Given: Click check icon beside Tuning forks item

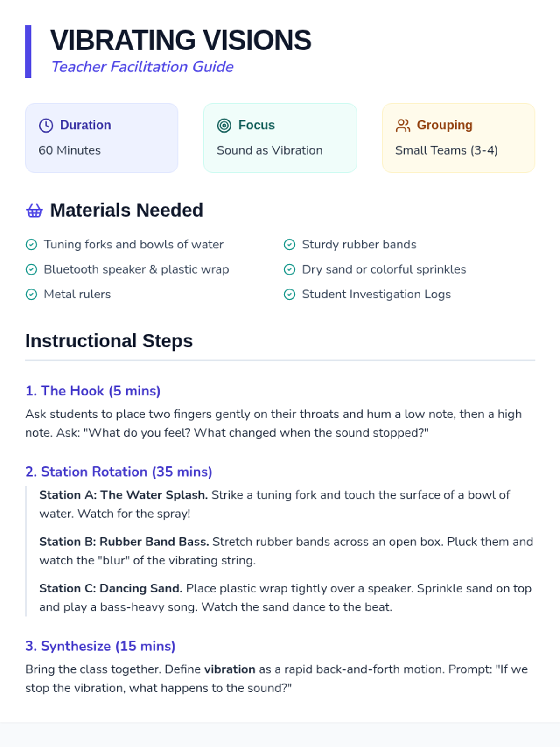Looking at the screenshot, I should pos(31,245).
